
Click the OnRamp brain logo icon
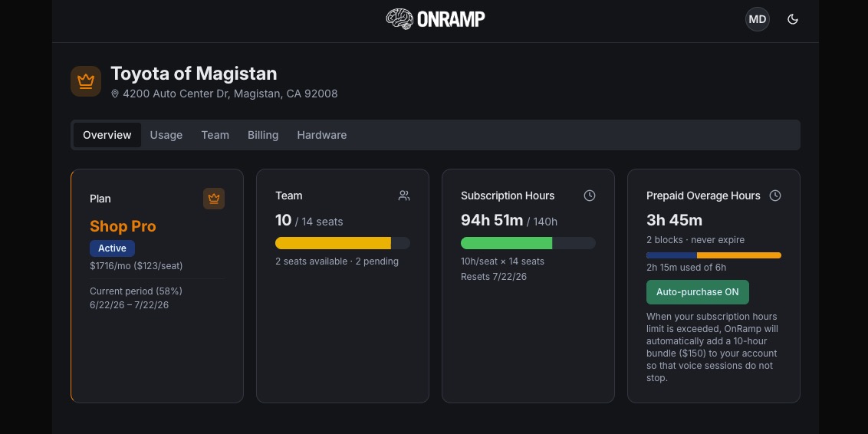399,19
